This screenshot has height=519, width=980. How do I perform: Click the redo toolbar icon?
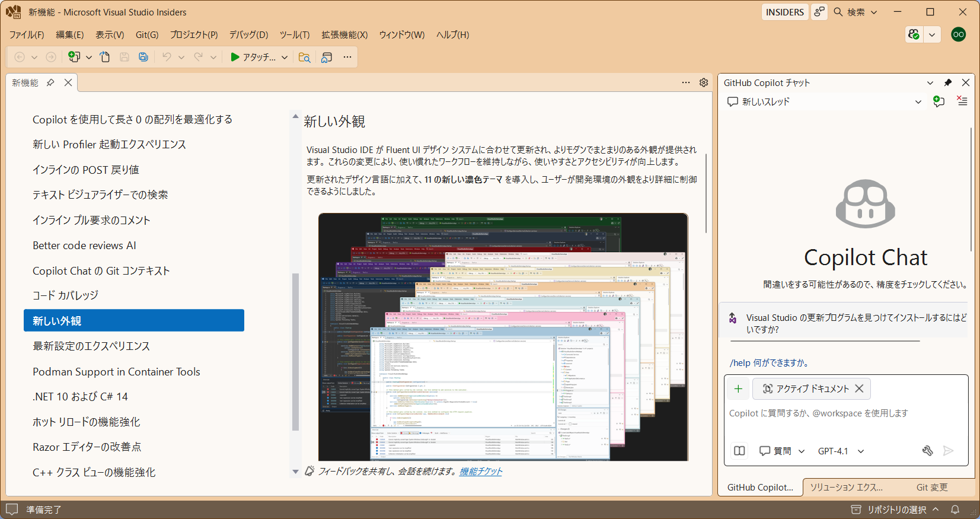[199, 57]
